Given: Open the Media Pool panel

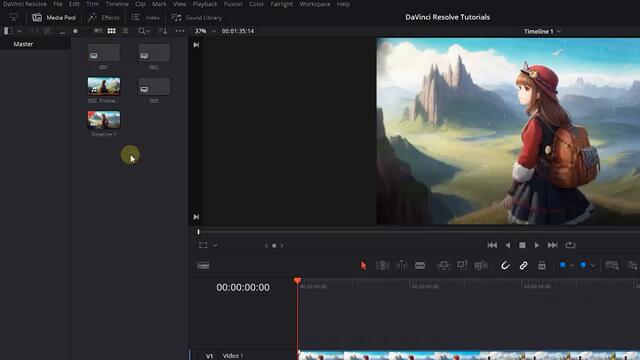Looking at the screenshot, I should tap(54, 18).
